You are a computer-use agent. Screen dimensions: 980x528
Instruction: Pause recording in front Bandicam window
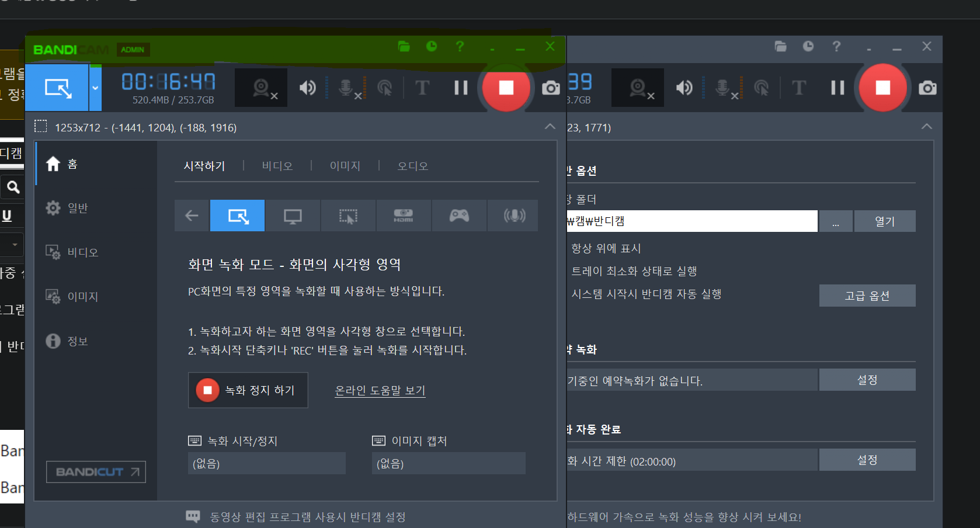click(x=461, y=88)
